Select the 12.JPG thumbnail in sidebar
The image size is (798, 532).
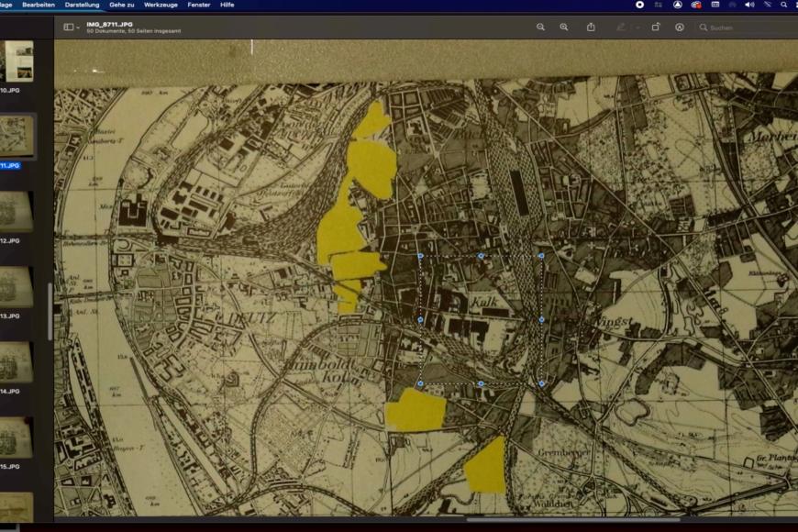[x=17, y=211]
